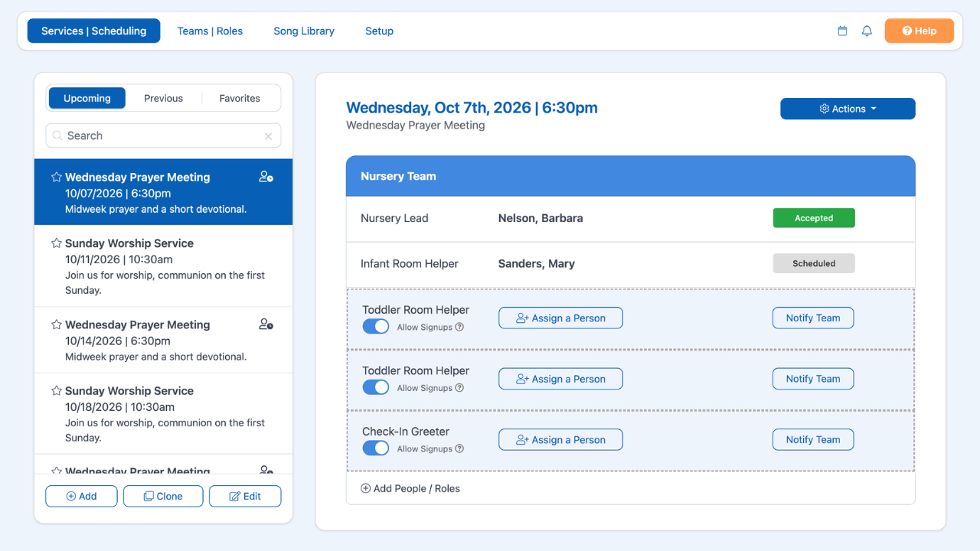Favorite the 10/07/2026 Wednesday Prayer Meeting star
Viewport: 980px width, 551px height.
coord(56,177)
